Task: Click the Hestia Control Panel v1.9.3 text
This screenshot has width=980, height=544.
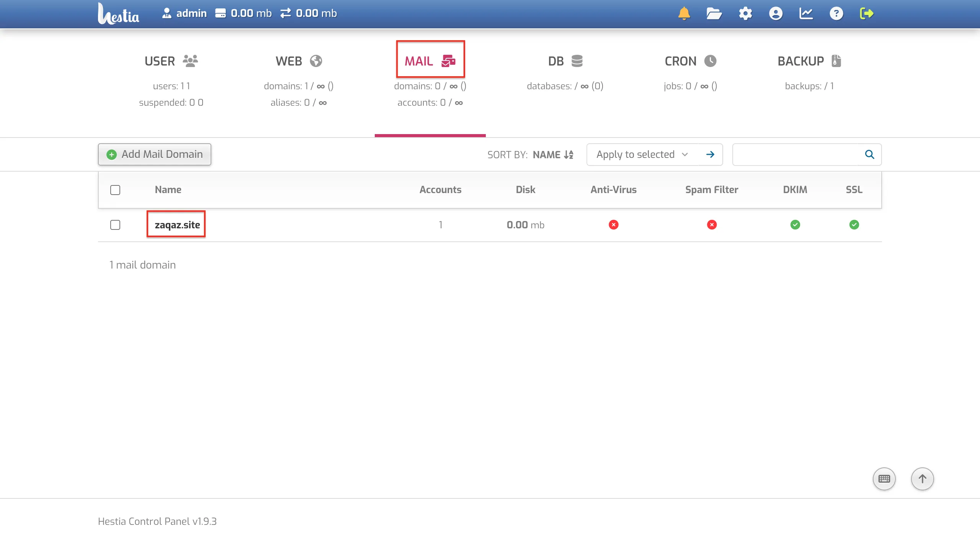Action: [x=157, y=521]
